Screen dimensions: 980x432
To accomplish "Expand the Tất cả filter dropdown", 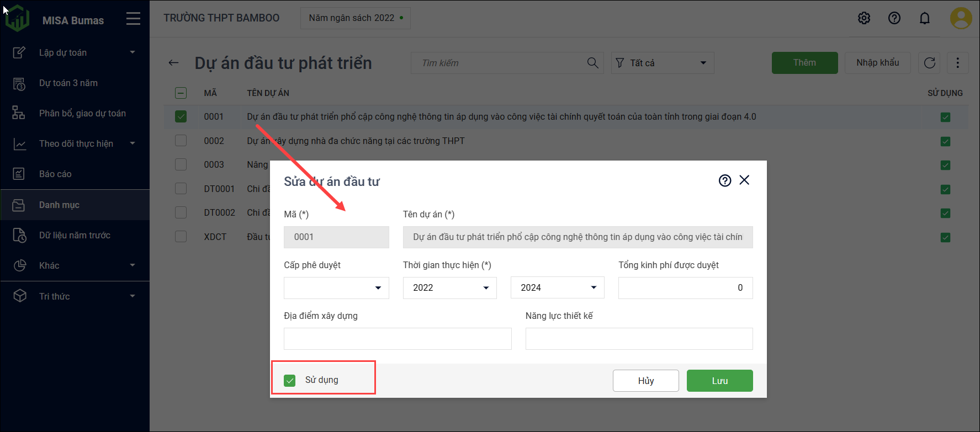I will pos(663,63).
